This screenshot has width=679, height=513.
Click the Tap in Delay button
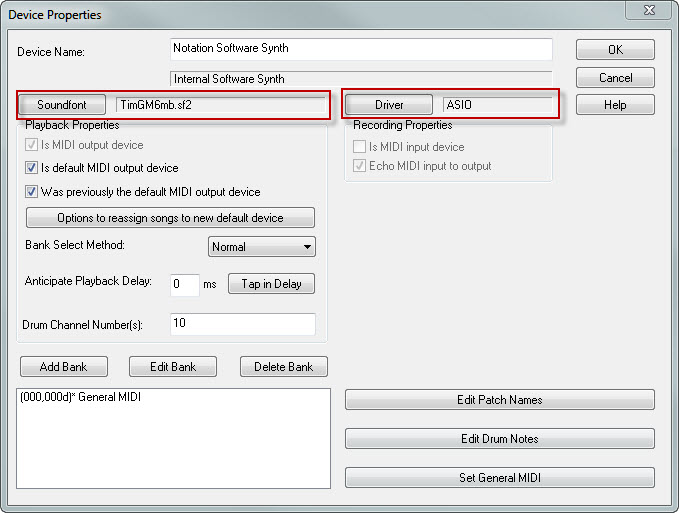pyautogui.click(x=271, y=284)
